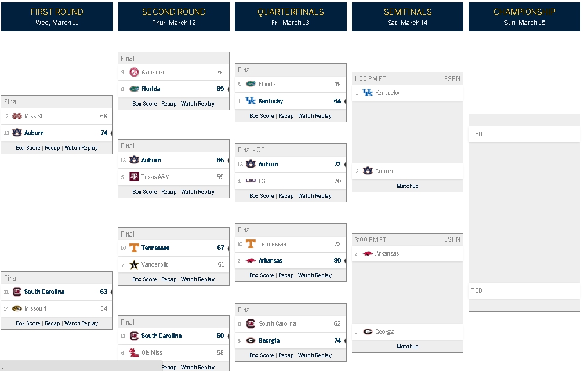The image size is (588, 371).
Task: Click Florida Gators logo in quarterfinals game
Action: pyautogui.click(x=251, y=84)
